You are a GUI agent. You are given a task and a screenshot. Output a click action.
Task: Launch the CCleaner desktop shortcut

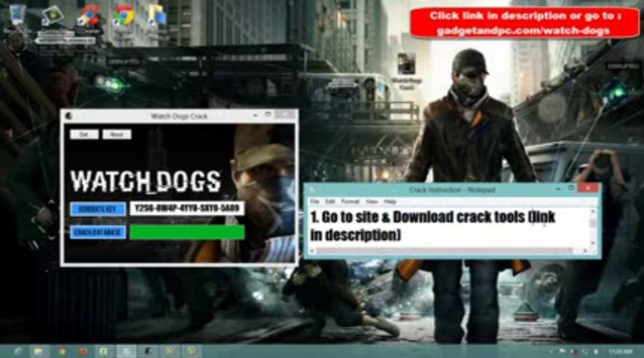pyautogui.click(x=88, y=17)
